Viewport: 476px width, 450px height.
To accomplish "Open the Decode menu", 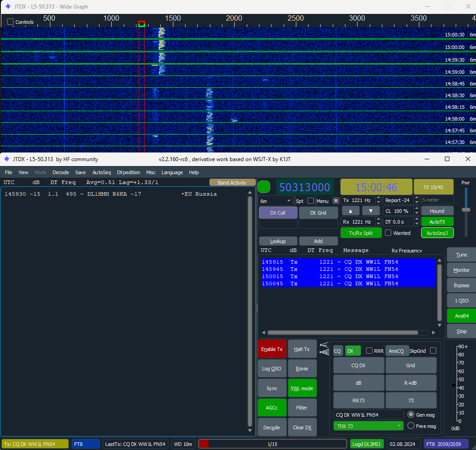I will (x=61, y=172).
